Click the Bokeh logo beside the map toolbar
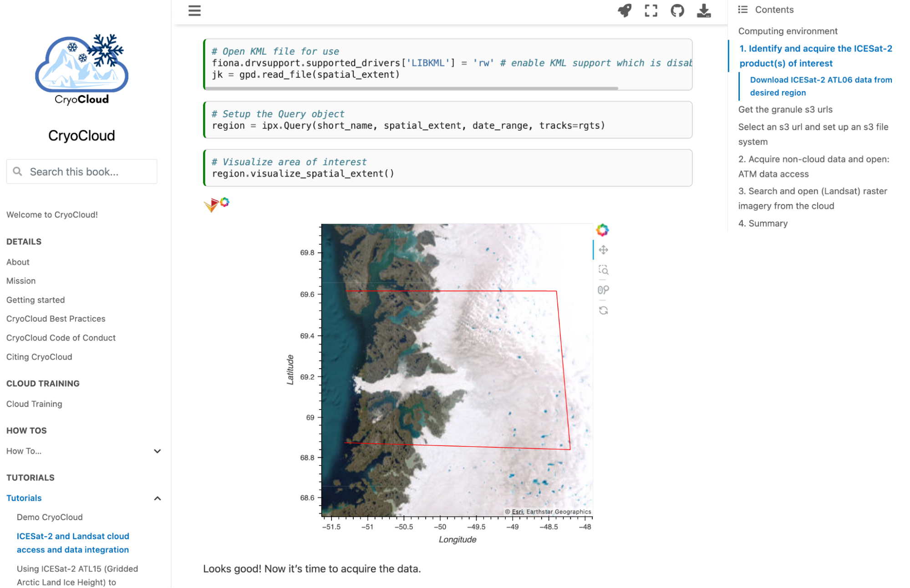910x588 pixels. pos(602,230)
